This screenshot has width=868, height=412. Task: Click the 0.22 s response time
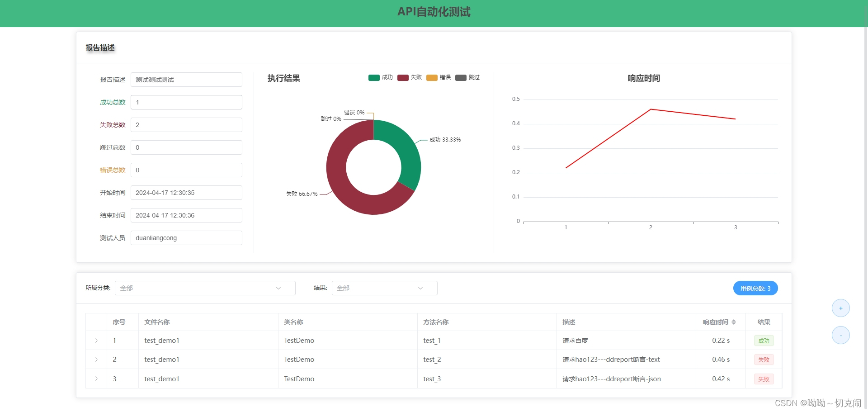tap(721, 341)
